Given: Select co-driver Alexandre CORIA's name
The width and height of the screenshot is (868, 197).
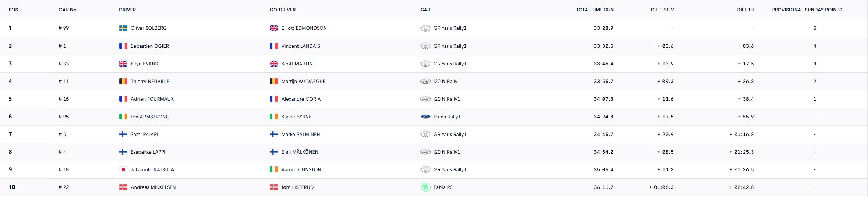Looking at the screenshot, I should point(301,99).
